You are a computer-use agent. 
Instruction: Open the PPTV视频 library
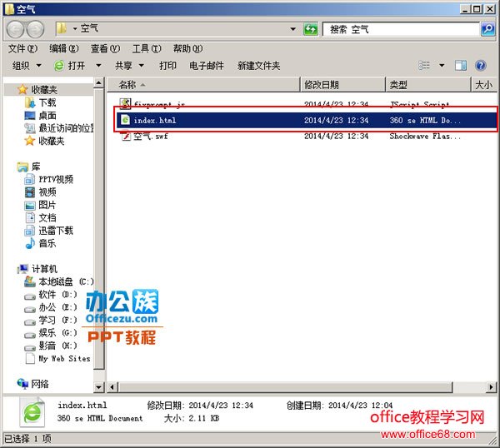(49, 179)
